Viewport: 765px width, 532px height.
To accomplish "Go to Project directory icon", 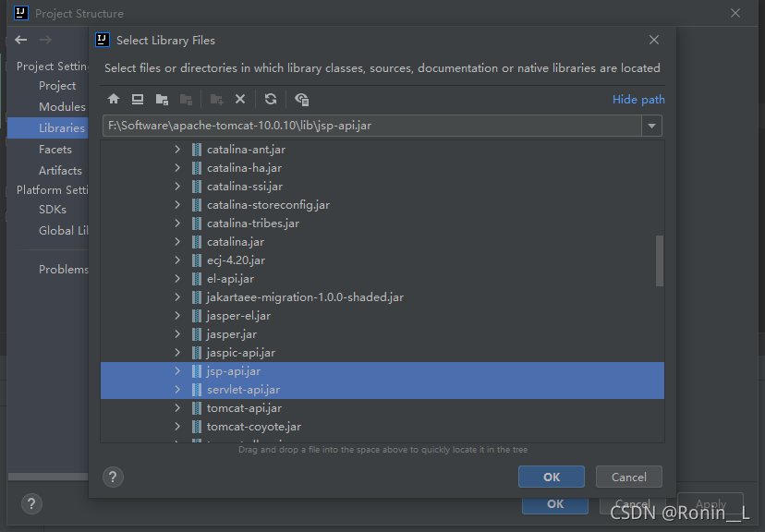I will pos(162,100).
